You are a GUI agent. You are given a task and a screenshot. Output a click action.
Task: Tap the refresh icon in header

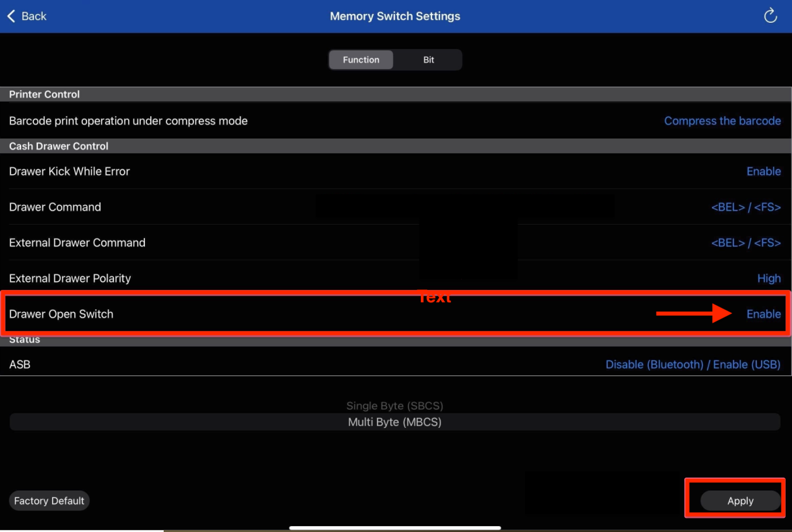pyautogui.click(x=770, y=16)
